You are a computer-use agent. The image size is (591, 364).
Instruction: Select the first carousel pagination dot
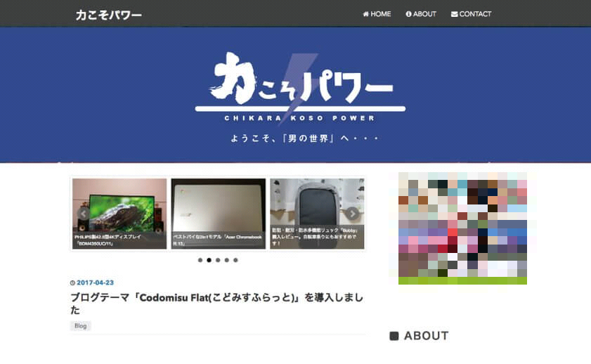tap(200, 260)
